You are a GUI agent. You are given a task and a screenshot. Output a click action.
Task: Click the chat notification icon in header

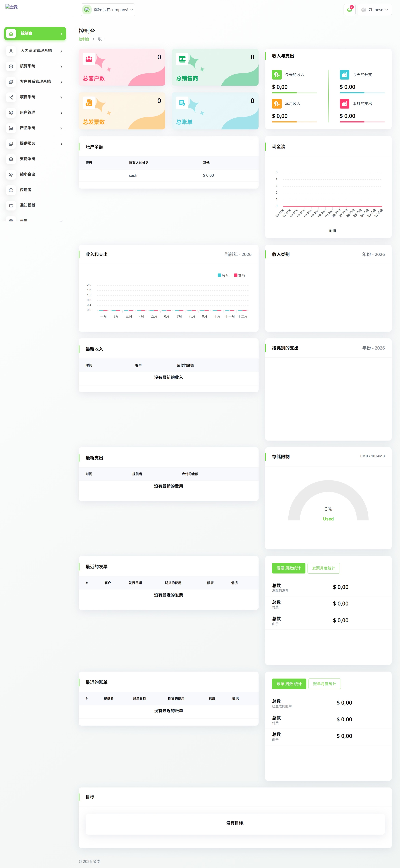[349, 10]
